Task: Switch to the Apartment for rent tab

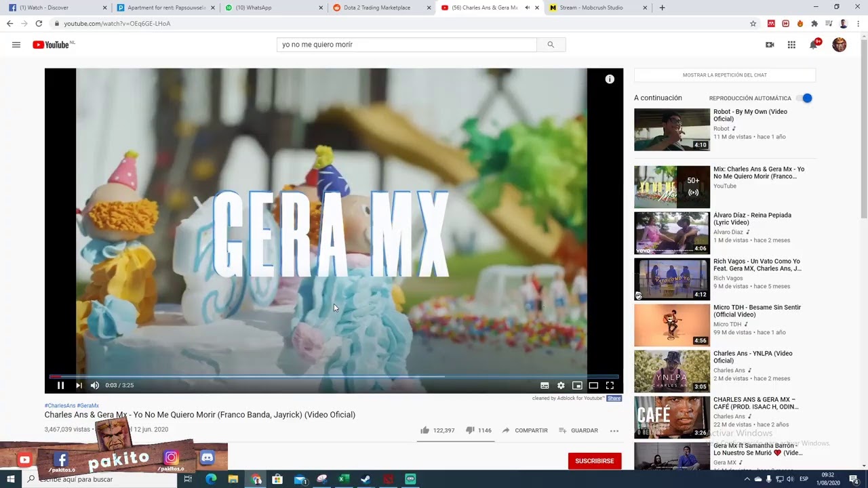Action: click(x=165, y=7)
